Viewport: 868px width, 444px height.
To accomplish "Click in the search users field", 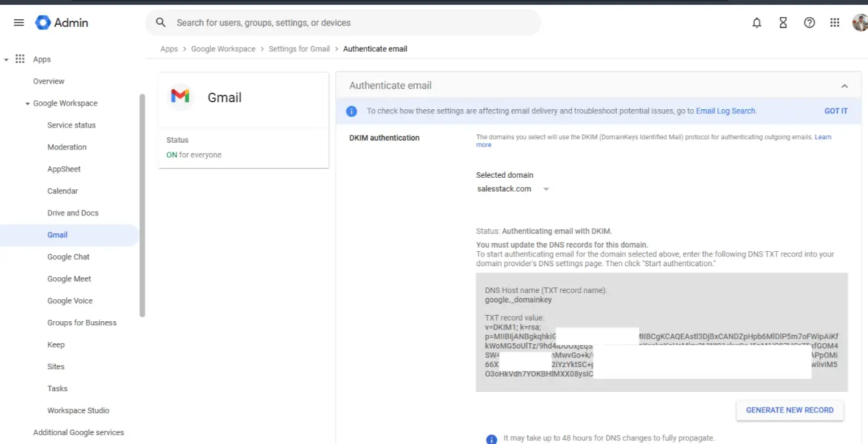I will click(343, 23).
